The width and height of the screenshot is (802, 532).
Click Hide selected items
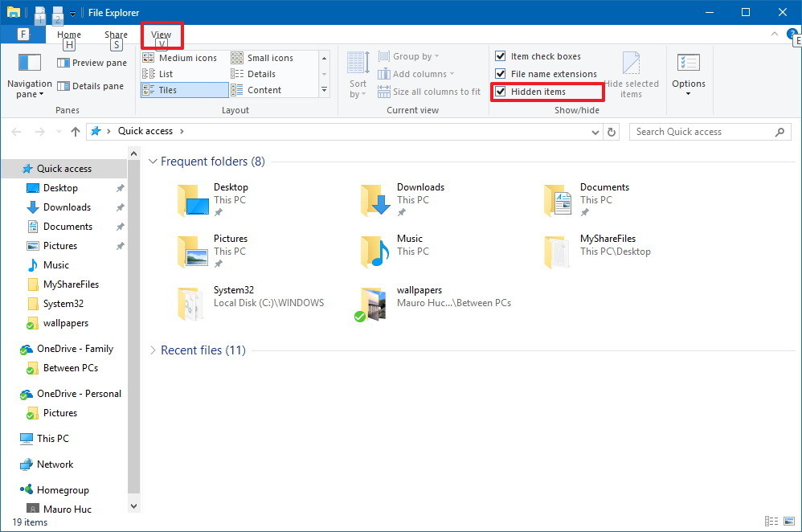630,72
